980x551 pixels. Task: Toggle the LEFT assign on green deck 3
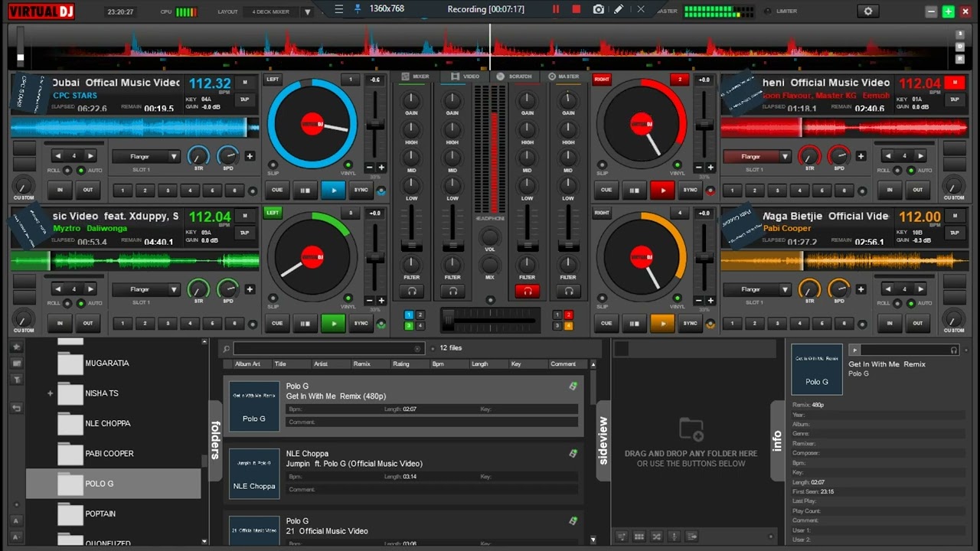[273, 213]
